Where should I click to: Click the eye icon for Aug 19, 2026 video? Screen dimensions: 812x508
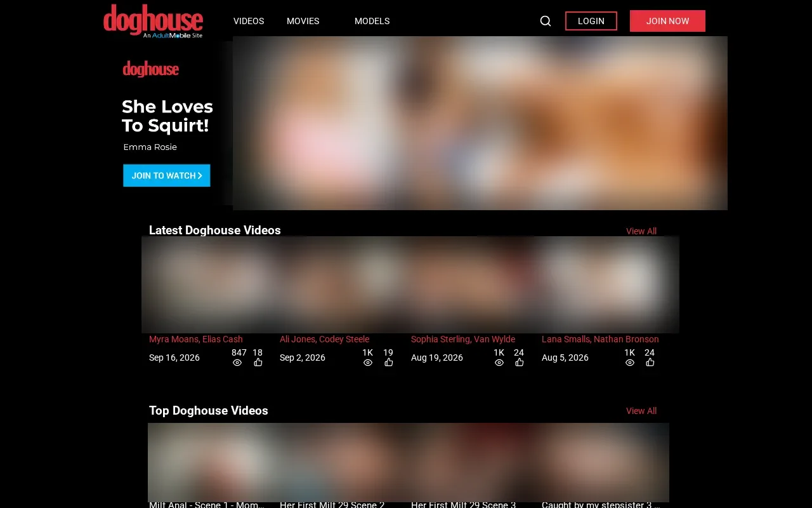(x=499, y=363)
